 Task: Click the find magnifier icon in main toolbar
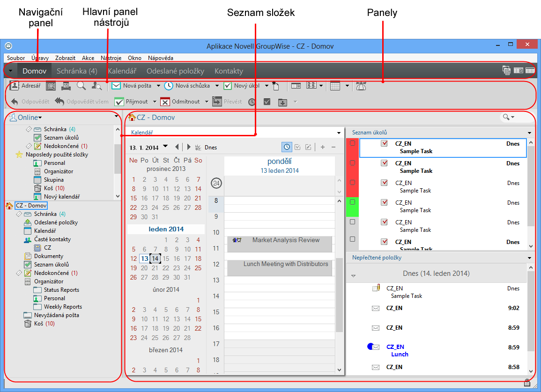[x=82, y=86]
